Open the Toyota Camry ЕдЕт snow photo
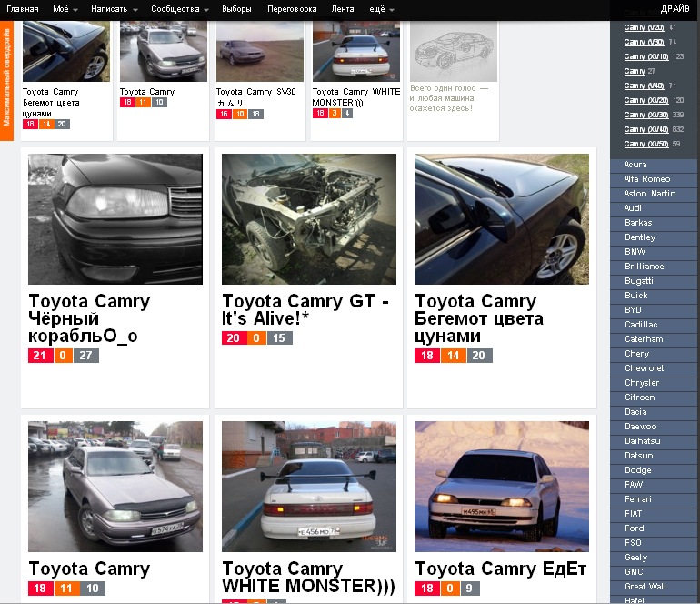This screenshot has width=700, height=604. coord(502,487)
